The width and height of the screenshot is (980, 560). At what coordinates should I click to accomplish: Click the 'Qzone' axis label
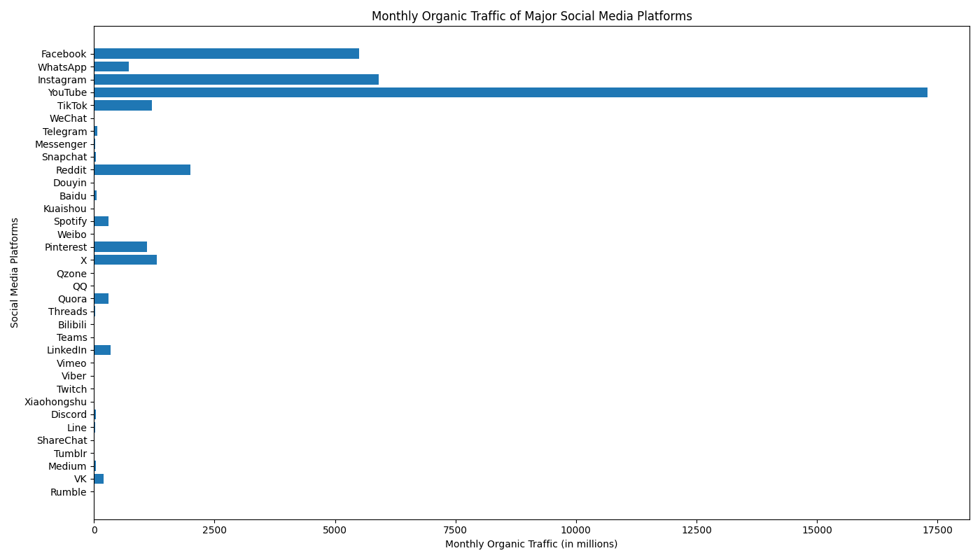tap(72, 274)
